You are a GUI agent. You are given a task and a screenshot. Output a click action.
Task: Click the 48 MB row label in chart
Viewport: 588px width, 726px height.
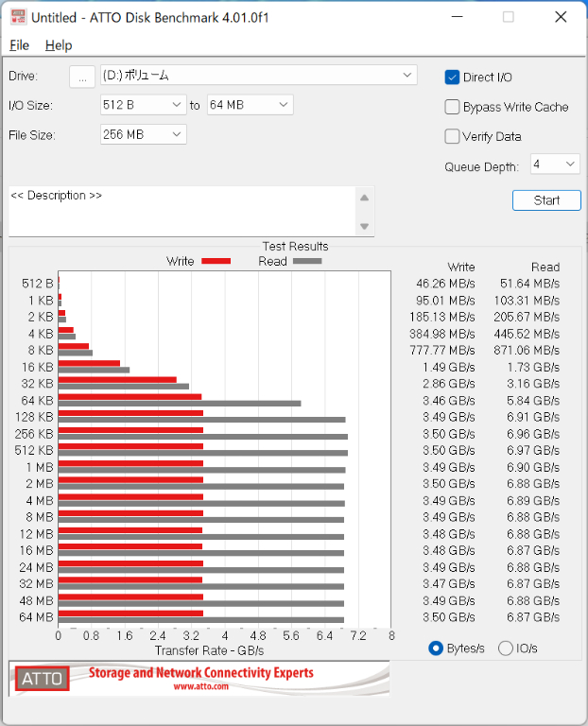[36, 600]
